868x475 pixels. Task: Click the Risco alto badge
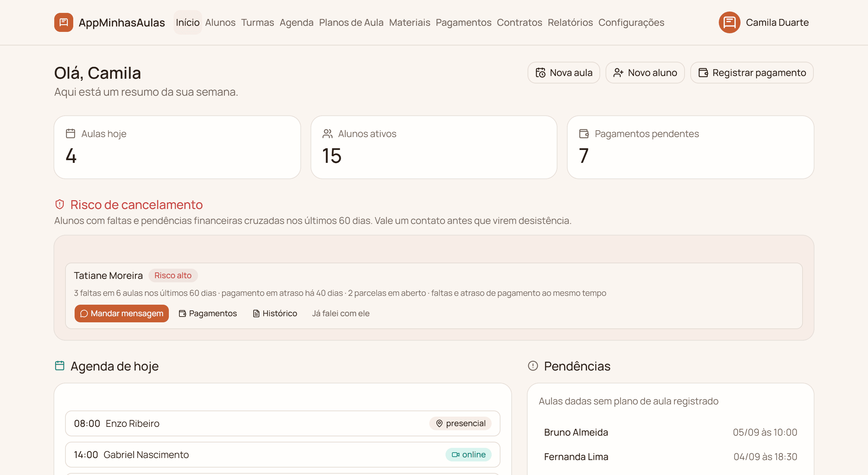point(173,275)
